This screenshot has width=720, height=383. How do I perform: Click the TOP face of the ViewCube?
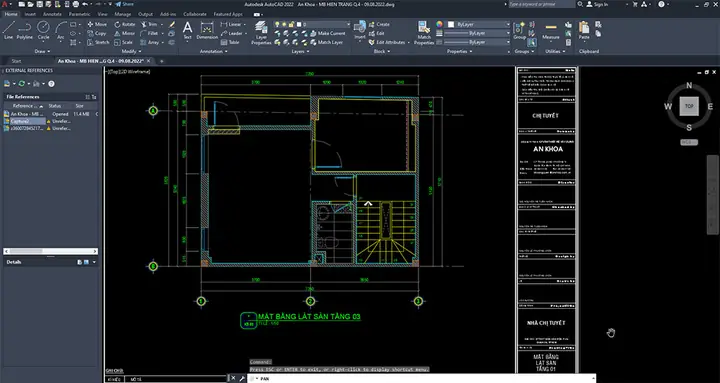[689, 106]
